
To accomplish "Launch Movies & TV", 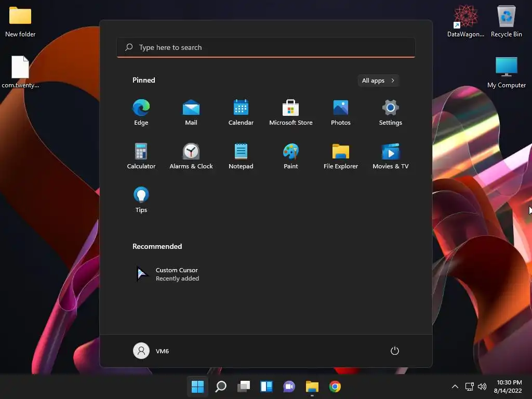I will pyautogui.click(x=391, y=156).
